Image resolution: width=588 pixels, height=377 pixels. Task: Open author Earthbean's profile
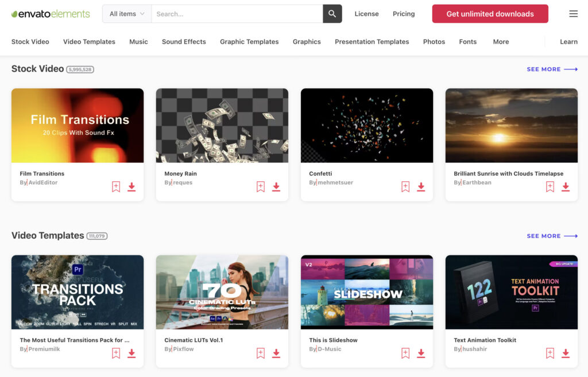pyautogui.click(x=477, y=182)
